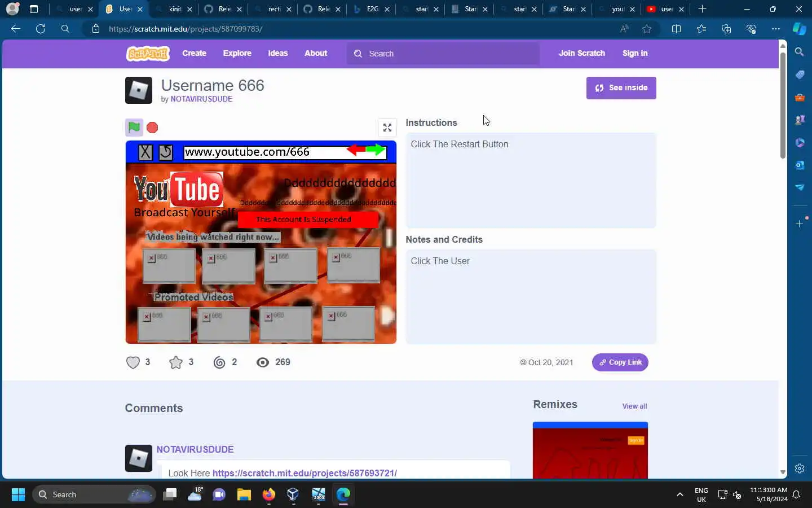This screenshot has height=508, width=812.
Task: Open the sidebar shopping tag icon
Action: coord(800,75)
